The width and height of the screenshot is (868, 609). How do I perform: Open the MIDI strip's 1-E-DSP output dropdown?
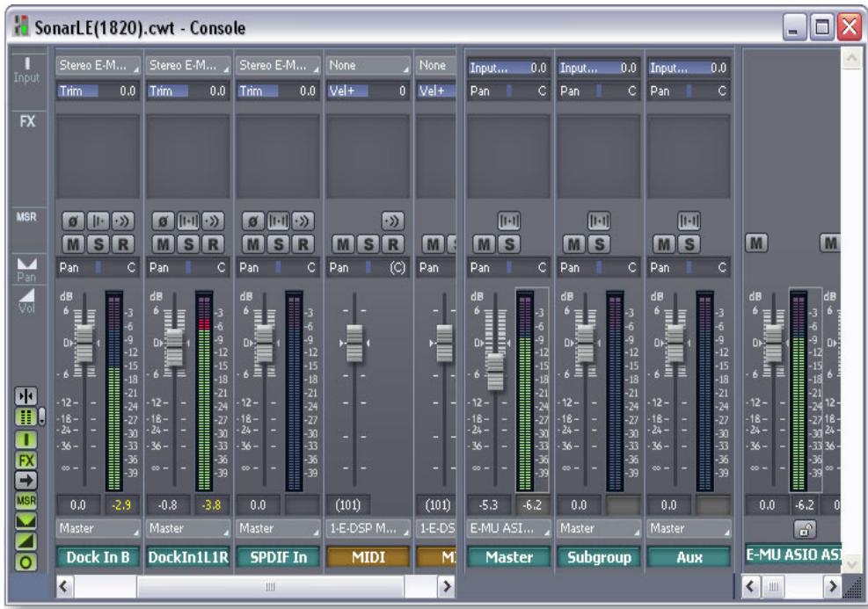pos(364,529)
